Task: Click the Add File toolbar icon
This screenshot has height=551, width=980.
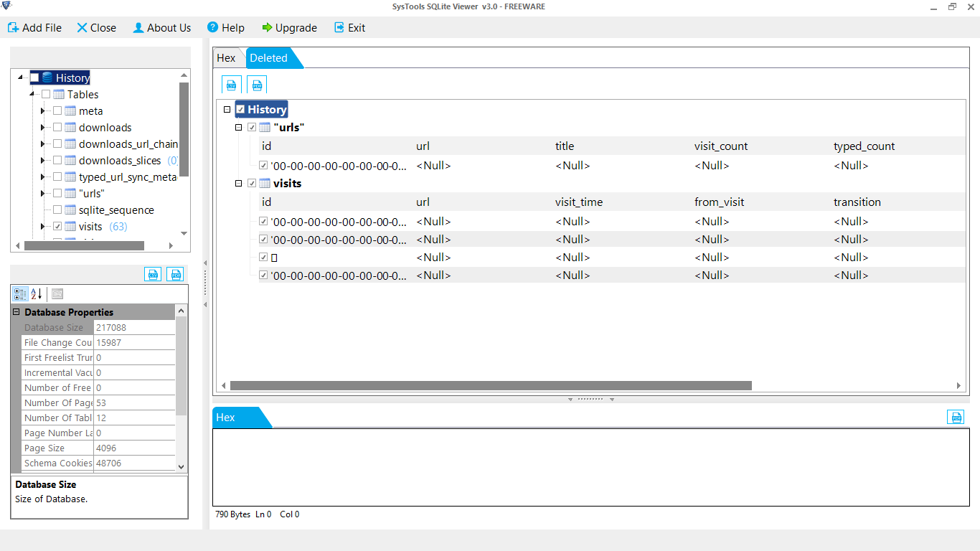Action: click(13, 28)
